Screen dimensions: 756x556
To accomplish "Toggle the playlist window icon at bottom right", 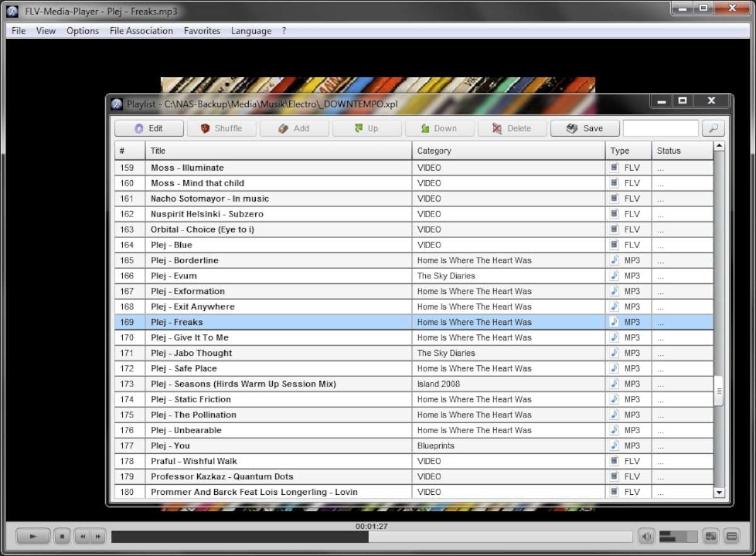I will click(x=731, y=536).
